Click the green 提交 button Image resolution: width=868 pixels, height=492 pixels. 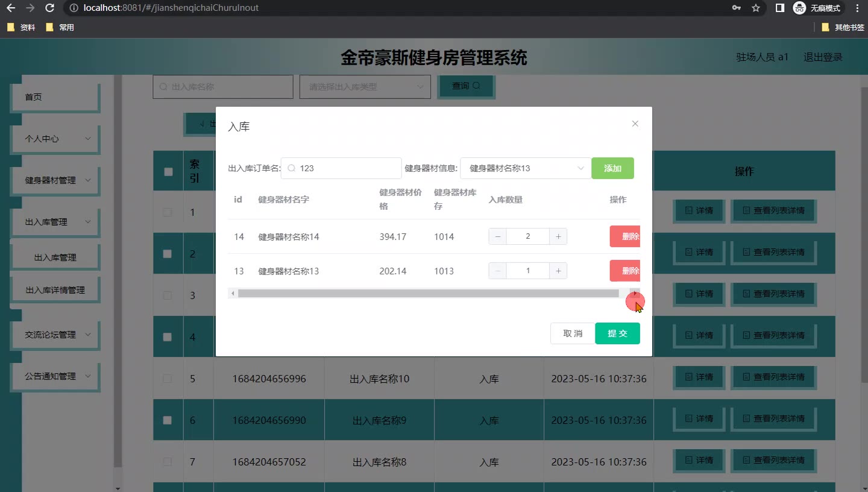coord(617,333)
